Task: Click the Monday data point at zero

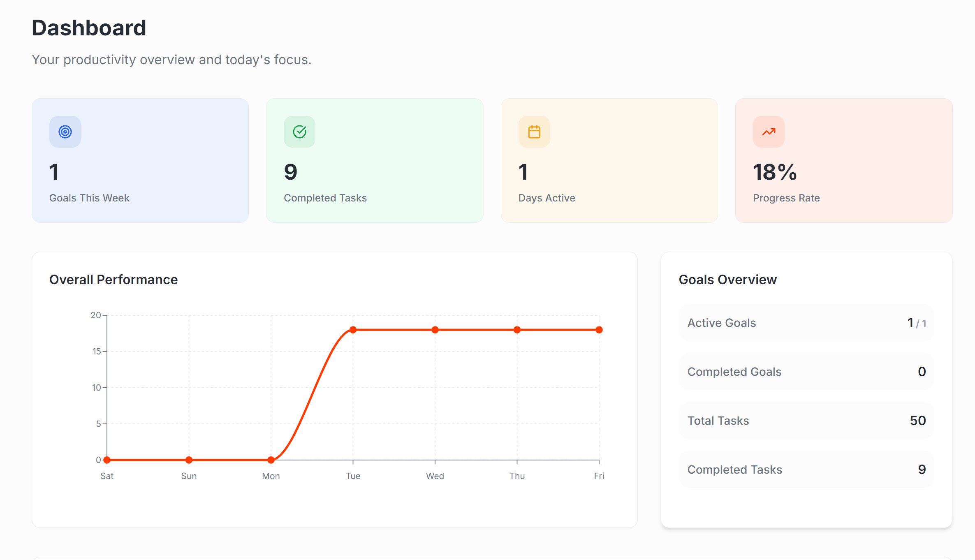Action: pos(271,460)
